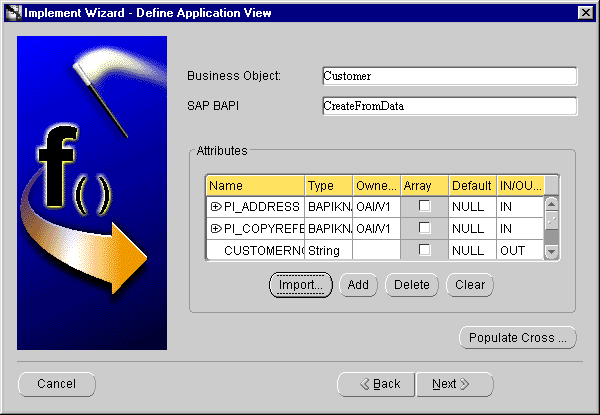This screenshot has width=600, height=415.
Task: Click the Name column header
Action: point(255,185)
